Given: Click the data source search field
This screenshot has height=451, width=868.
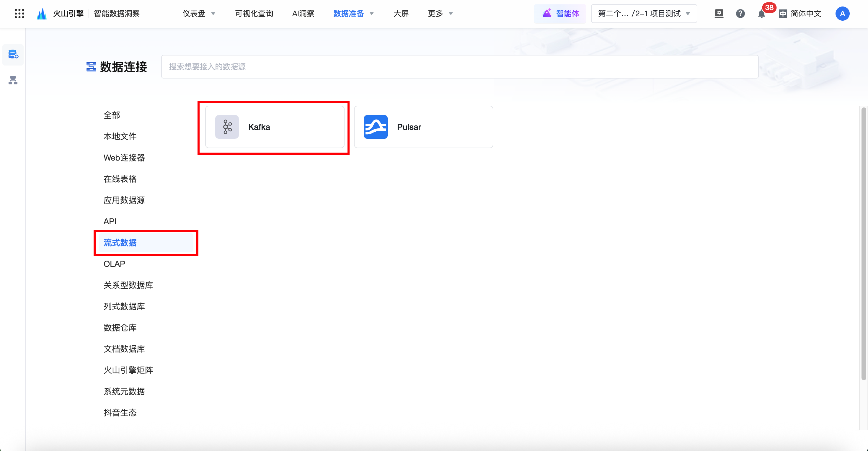Looking at the screenshot, I should [x=460, y=67].
